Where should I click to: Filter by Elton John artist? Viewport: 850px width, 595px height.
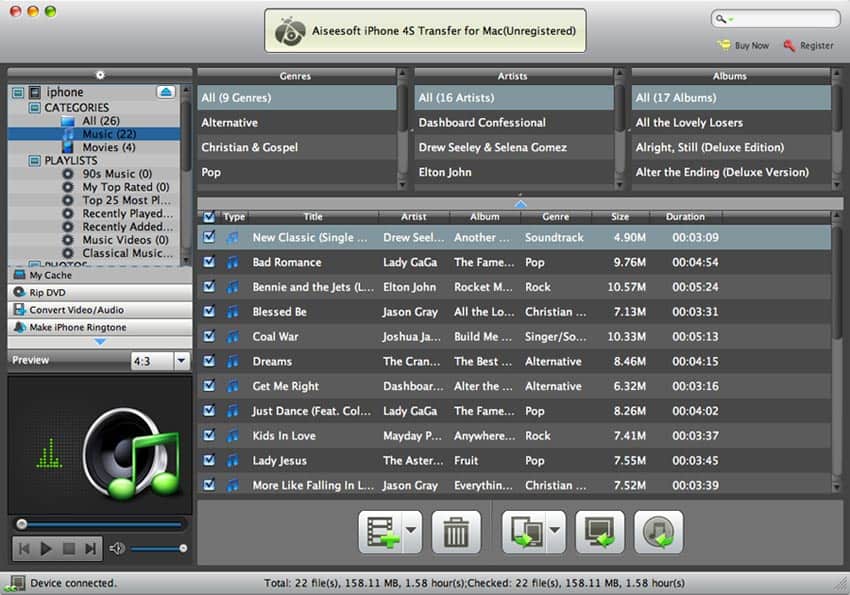[x=514, y=172]
